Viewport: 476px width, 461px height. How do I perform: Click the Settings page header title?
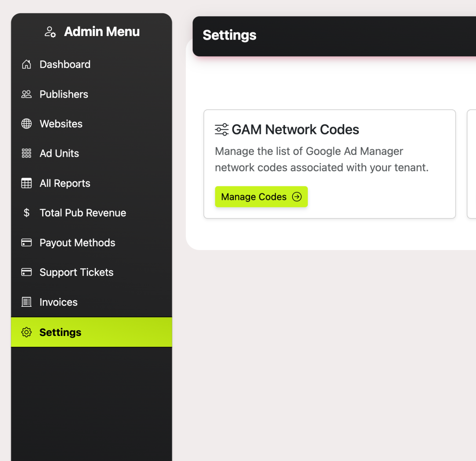(229, 35)
